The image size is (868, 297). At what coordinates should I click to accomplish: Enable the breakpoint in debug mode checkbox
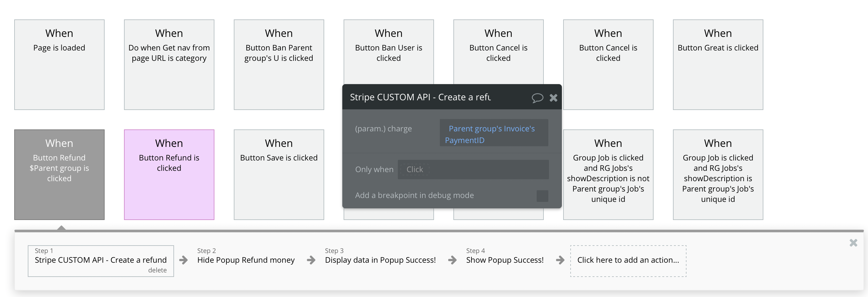[542, 196]
